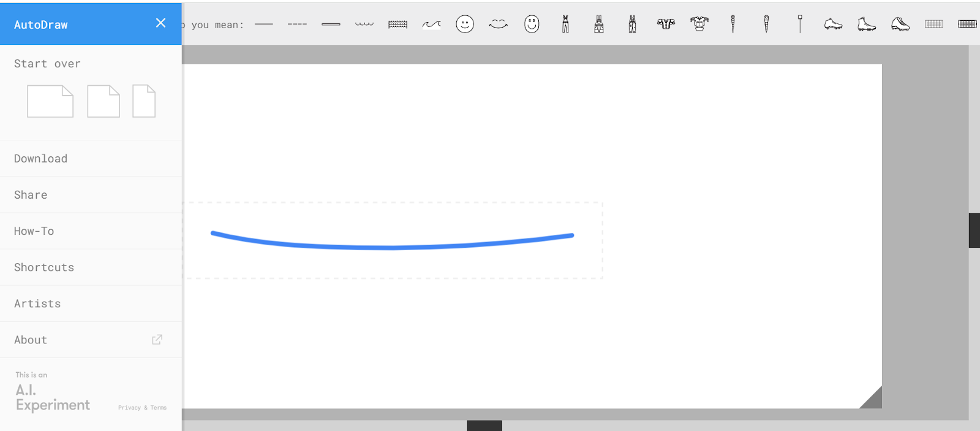Image resolution: width=980 pixels, height=431 pixels.
Task: Pick the smiling lips suggestion
Action: tap(499, 25)
